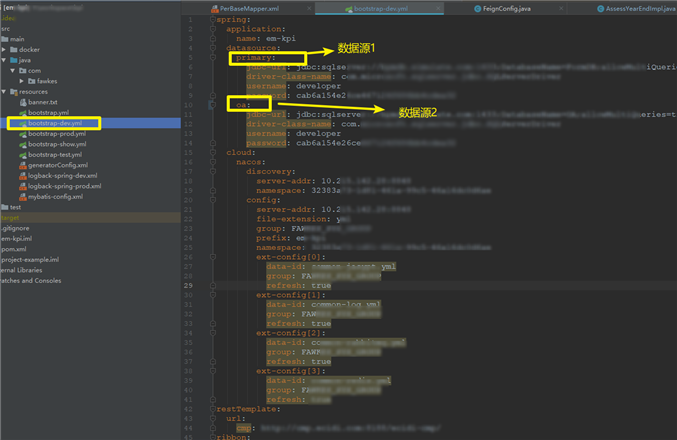Click the banner.txt file icon
Image resolution: width=677 pixels, height=440 pixels.
coord(23,102)
